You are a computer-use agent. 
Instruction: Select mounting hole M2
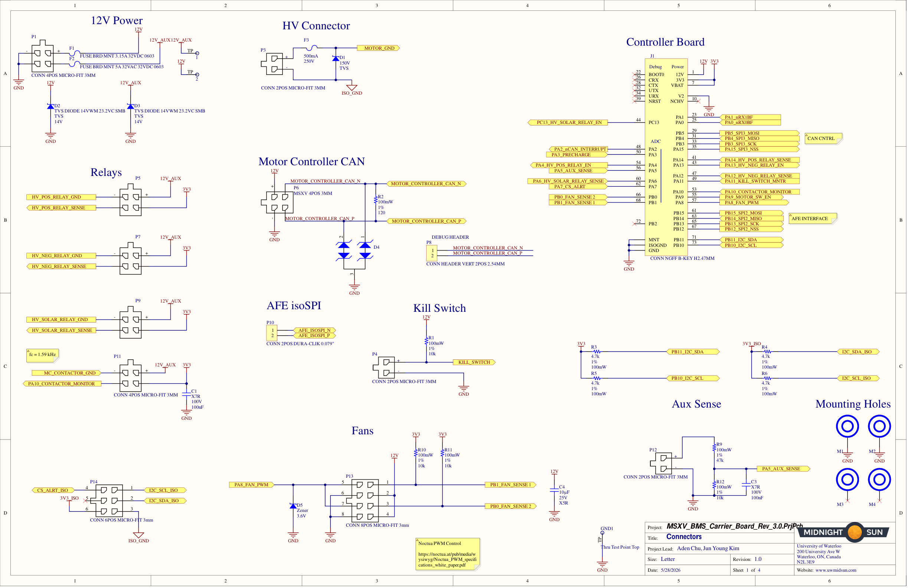click(879, 426)
